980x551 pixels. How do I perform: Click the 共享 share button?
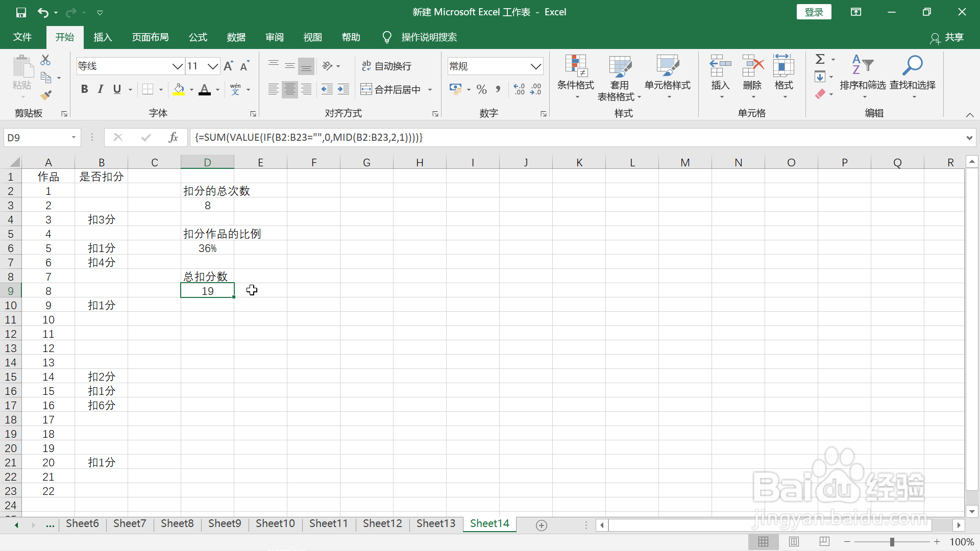pos(947,37)
